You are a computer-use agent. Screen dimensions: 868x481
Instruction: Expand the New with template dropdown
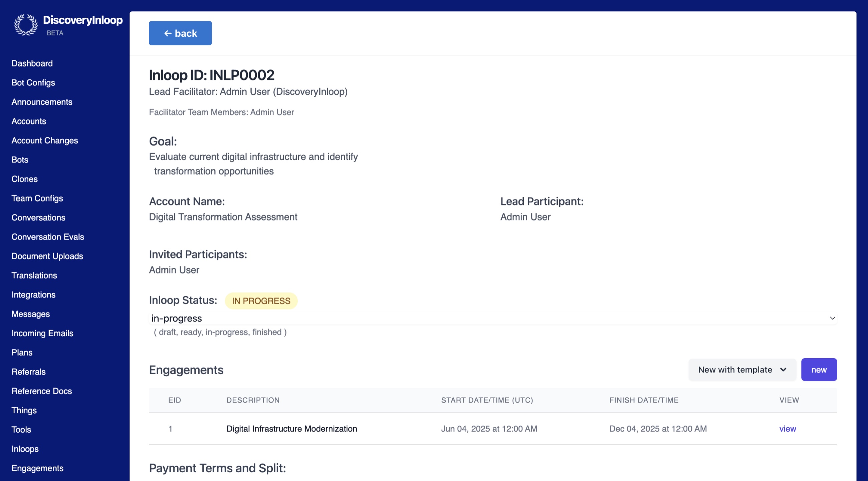(x=742, y=370)
